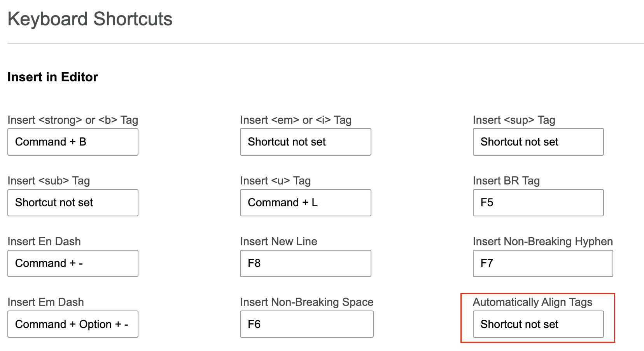Viewport: 644px width, 351px height.
Task: Click the 'Insert BR Tag' label text
Action: (x=506, y=181)
